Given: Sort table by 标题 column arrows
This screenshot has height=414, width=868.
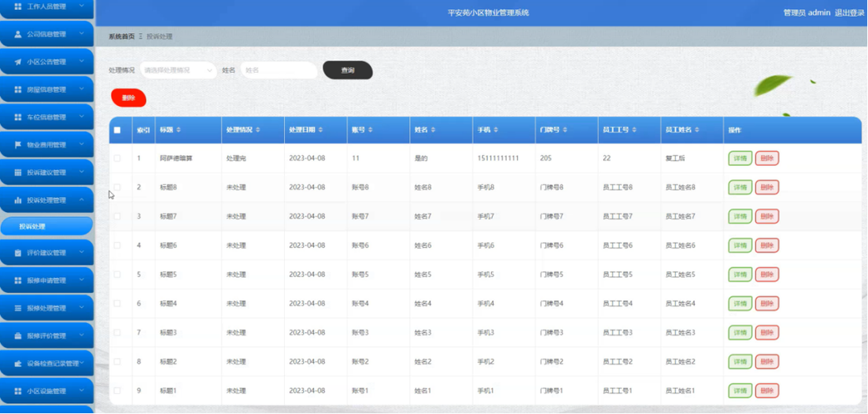Looking at the screenshot, I should [178, 130].
